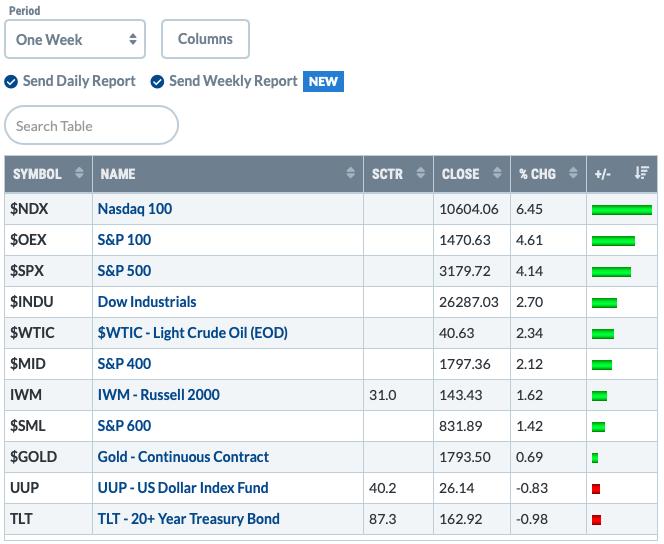This screenshot has height=544, width=664.
Task: Click the green bar in Gold row
Action: (x=595, y=458)
